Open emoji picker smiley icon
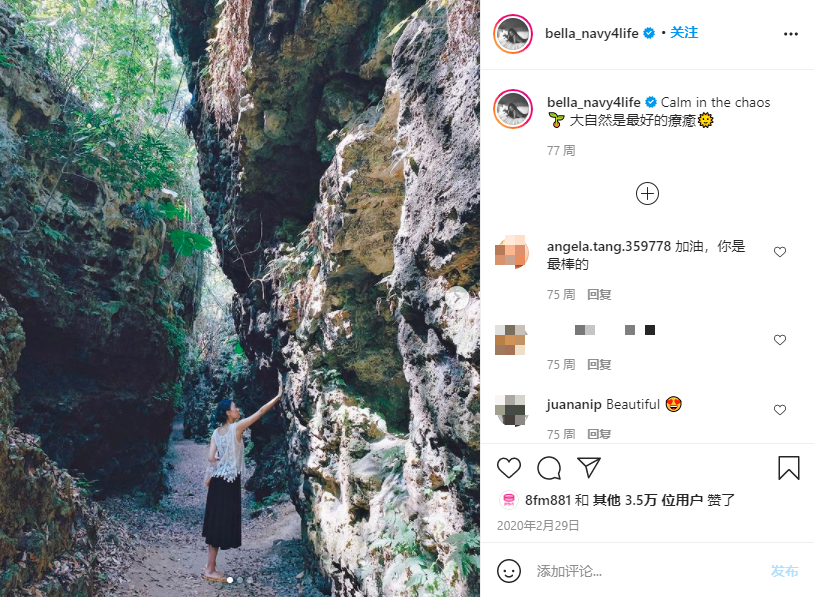Image resolution: width=814 pixels, height=597 pixels. (509, 571)
